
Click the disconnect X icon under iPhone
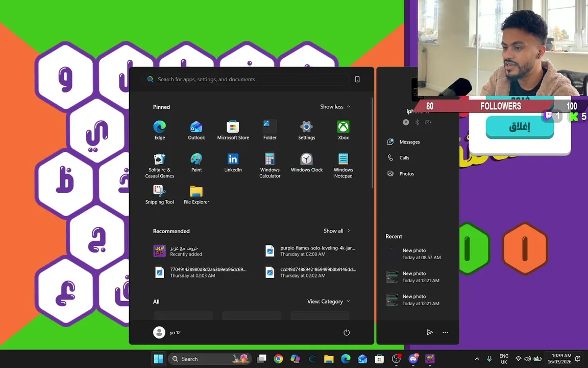pos(406,123)
